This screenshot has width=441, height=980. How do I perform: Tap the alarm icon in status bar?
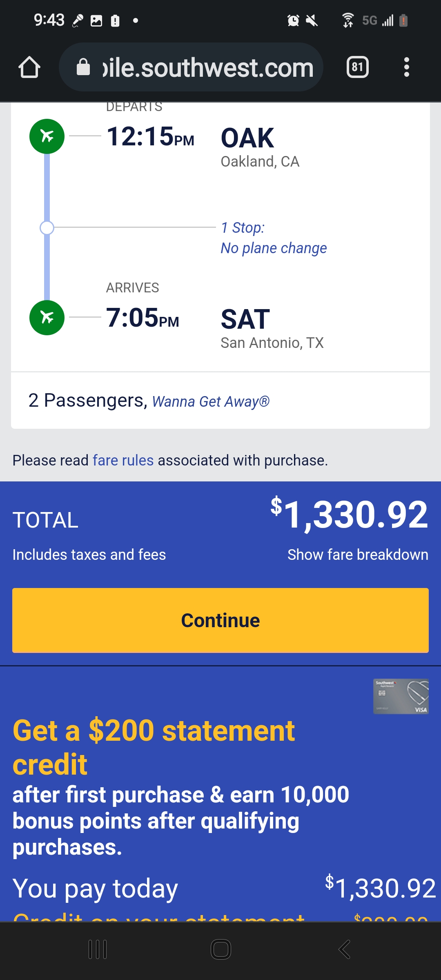[x=293, y=20]
